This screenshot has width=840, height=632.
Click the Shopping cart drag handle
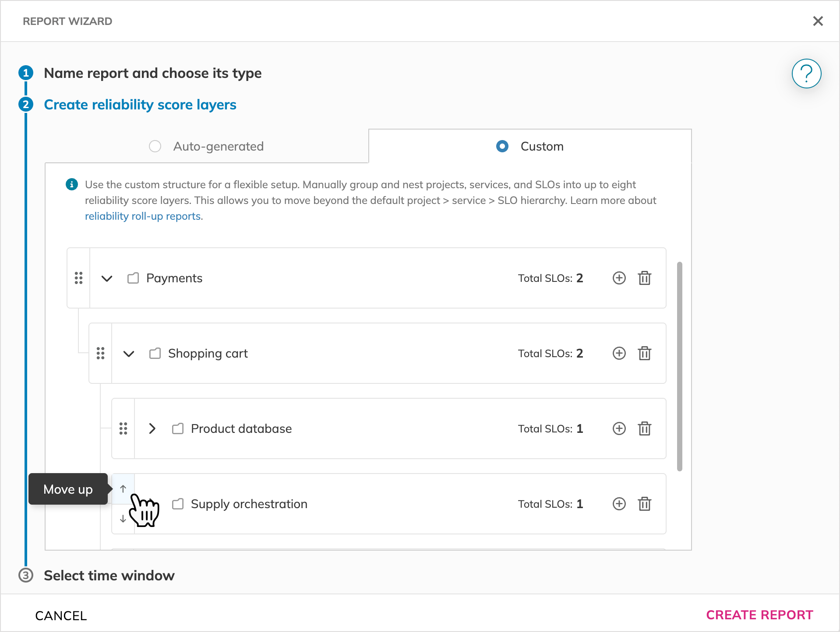click(x=100, y=353)
